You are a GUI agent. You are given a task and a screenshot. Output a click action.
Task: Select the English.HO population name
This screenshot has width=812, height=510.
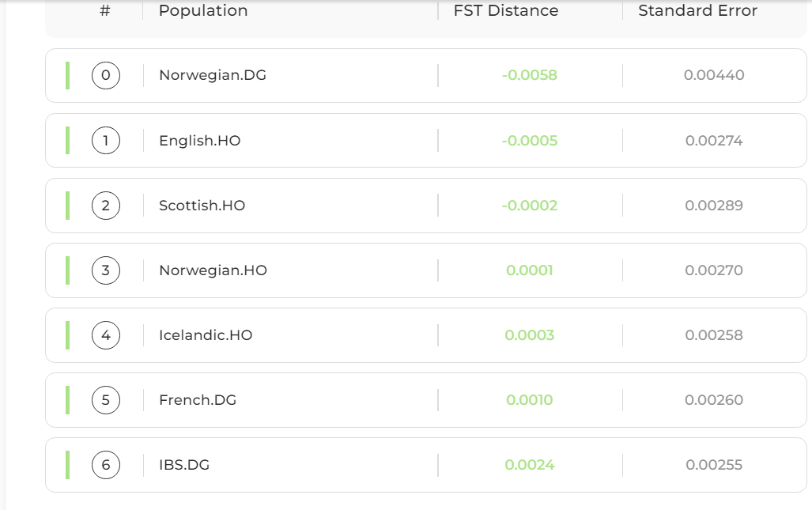[x=199, y=141]
